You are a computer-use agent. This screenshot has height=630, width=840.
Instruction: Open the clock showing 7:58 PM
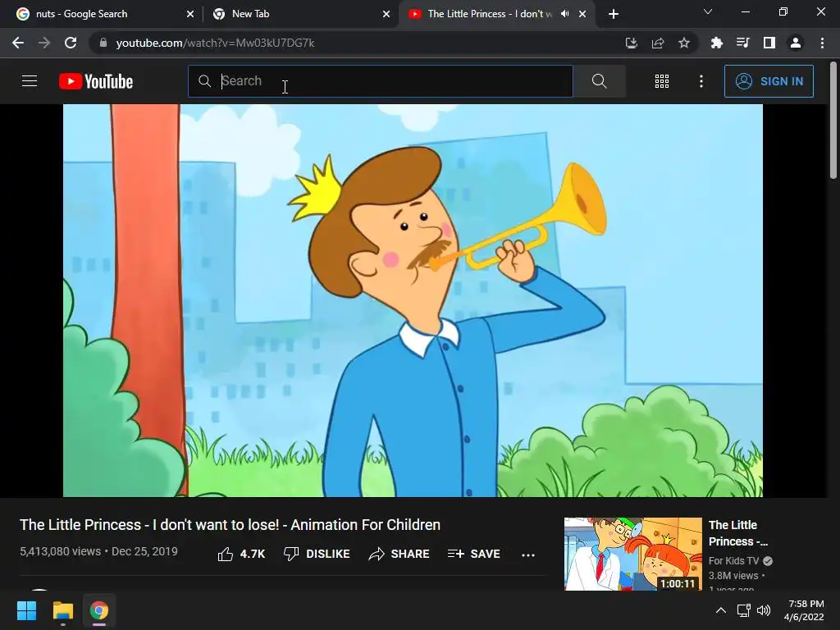point(804,610)
